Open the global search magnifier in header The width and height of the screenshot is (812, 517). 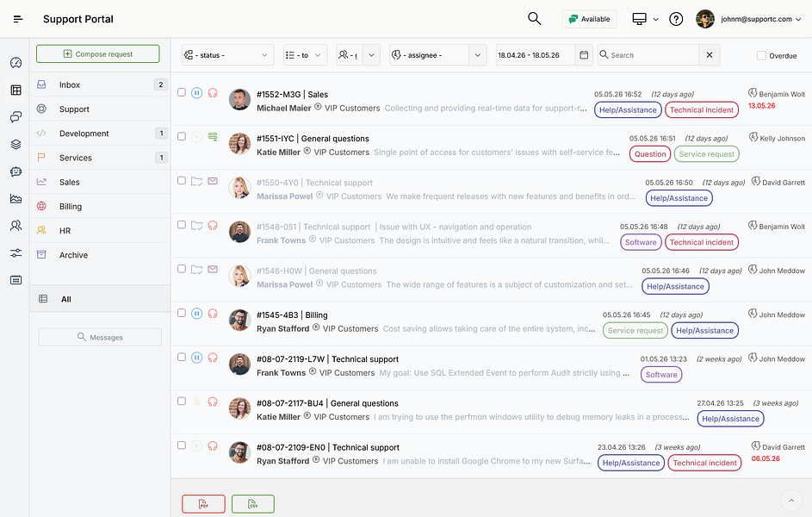pos(535,19)
